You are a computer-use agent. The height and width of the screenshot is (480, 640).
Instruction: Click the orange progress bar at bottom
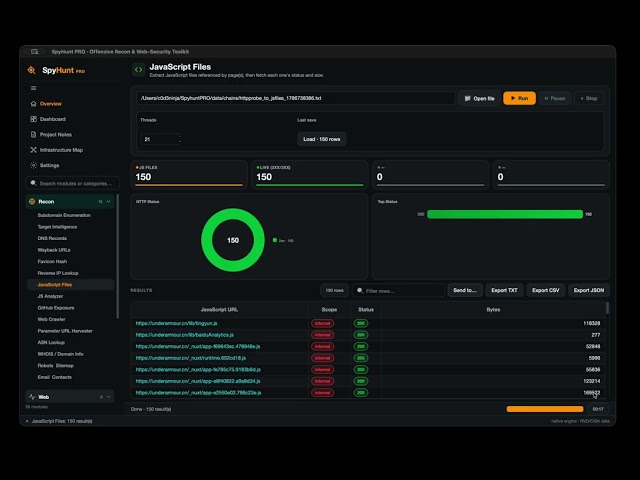pos(545,409)
